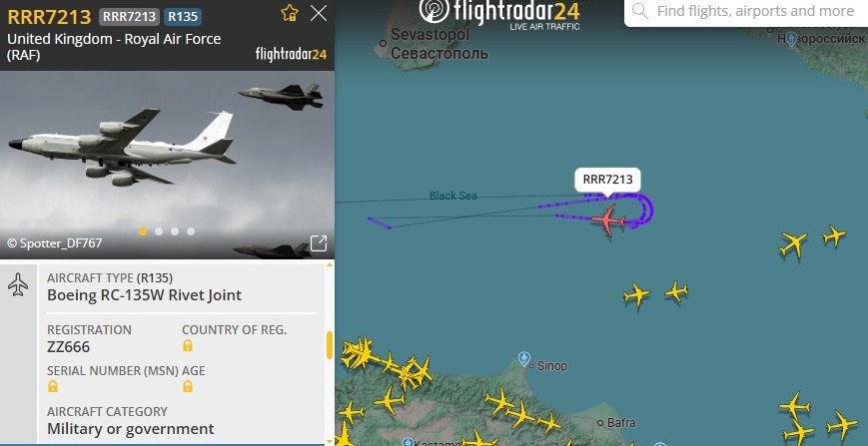The height and width of the screenshot is (446, 868).
Task: Open aircraft photo in external link
Action: (319, 243)
